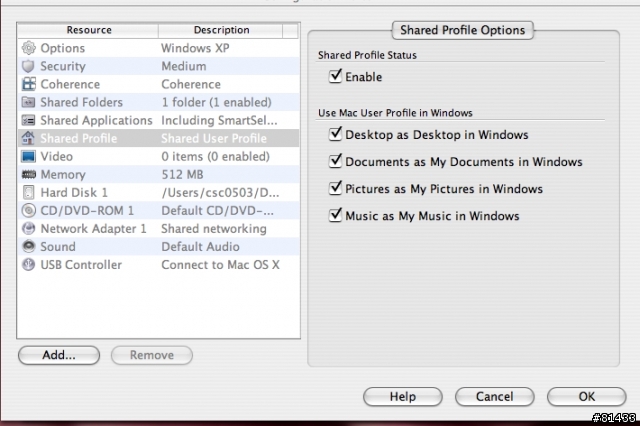The image size is (640, 426).
Task: Select the Shared Folders icon
Action: click(28, 102)
